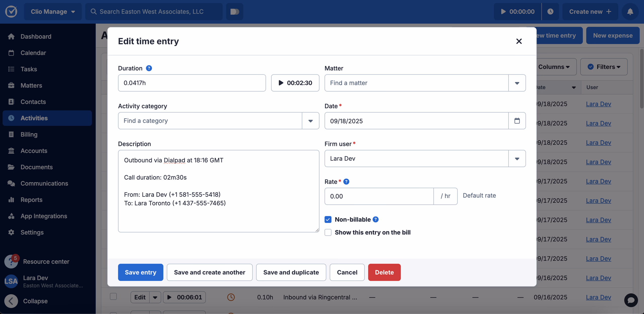Open the Firm user dropdown

tap(517, 159)
